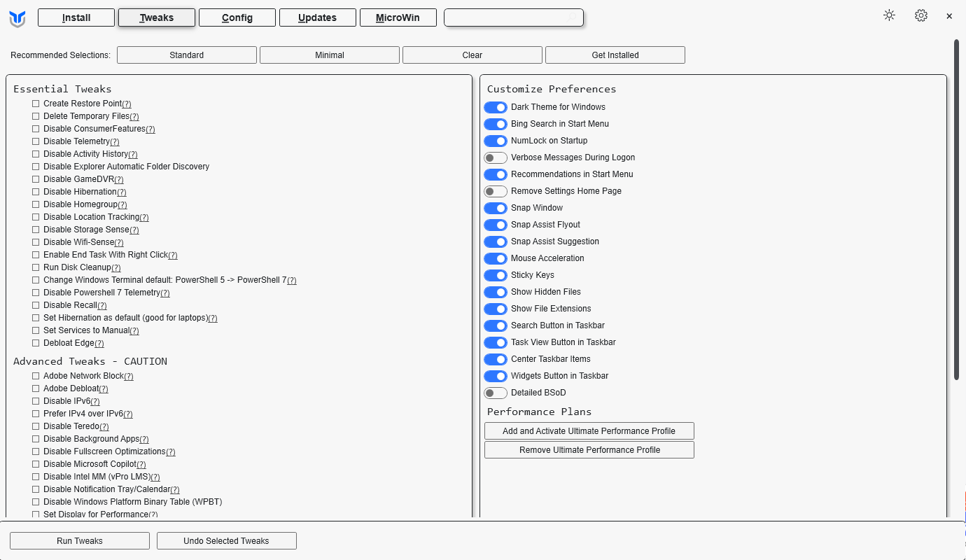The image size is (966, 560).
Task: Switch off Sticky Keys
Action: pos(496,275)
